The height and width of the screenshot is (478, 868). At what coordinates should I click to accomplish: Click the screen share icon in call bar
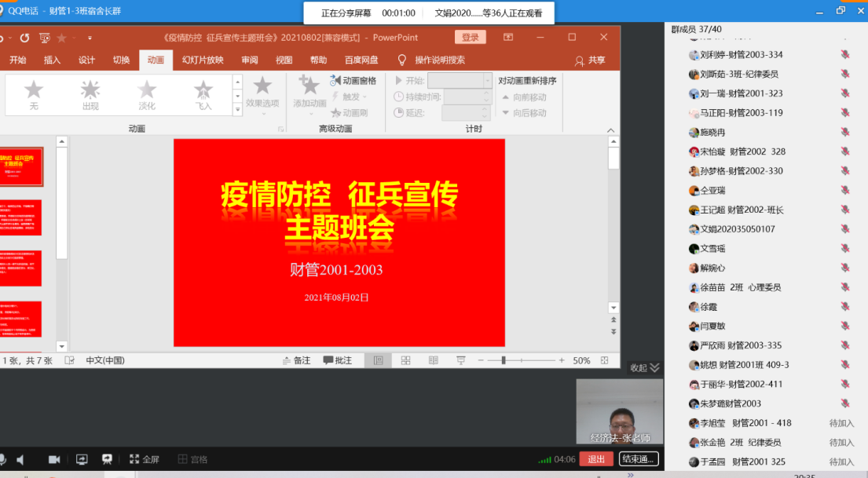pos(81,459)
